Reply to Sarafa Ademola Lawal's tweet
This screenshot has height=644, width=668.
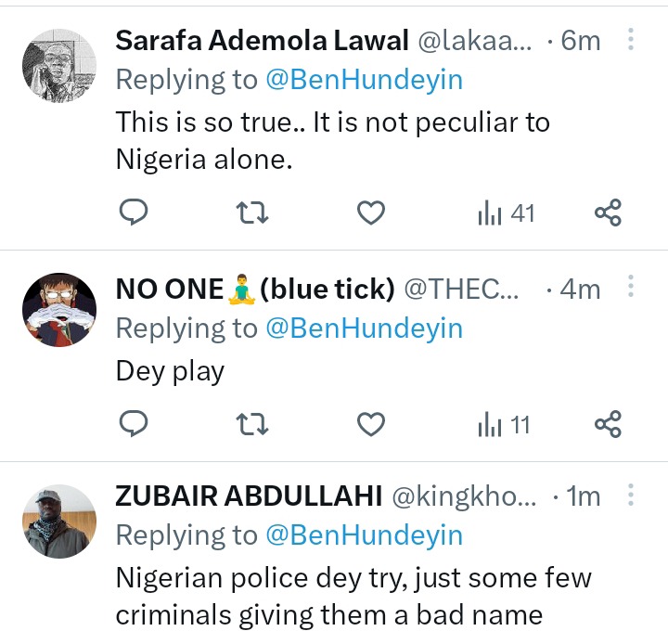coord(135,213)
